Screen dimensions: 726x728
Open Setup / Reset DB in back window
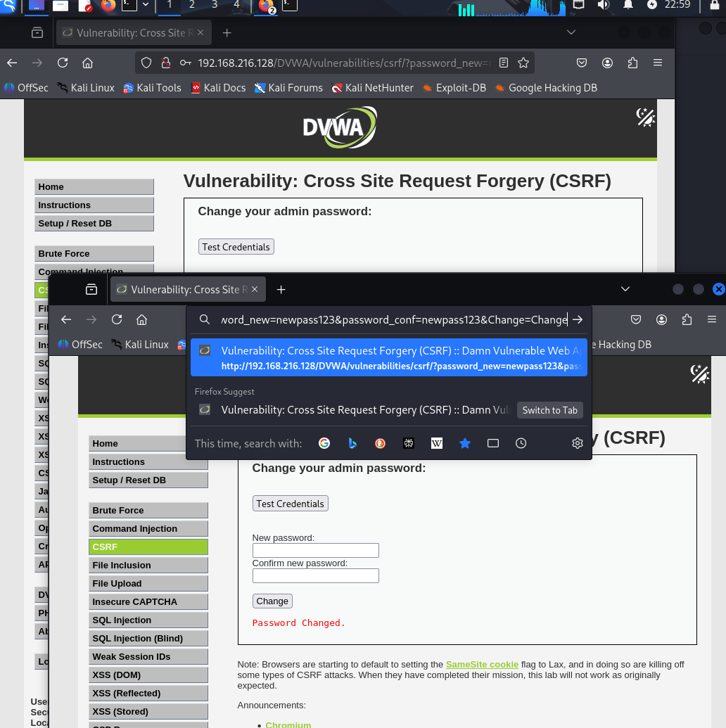coord(94,223)
